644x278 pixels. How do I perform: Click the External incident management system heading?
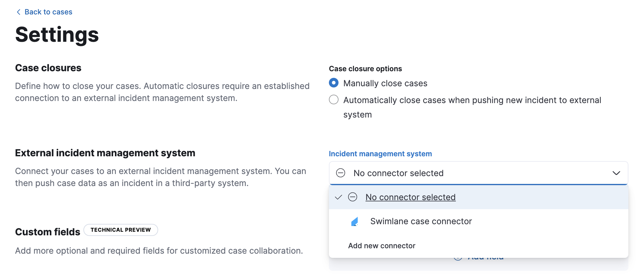pyautogui.click(x=105, y=153)
